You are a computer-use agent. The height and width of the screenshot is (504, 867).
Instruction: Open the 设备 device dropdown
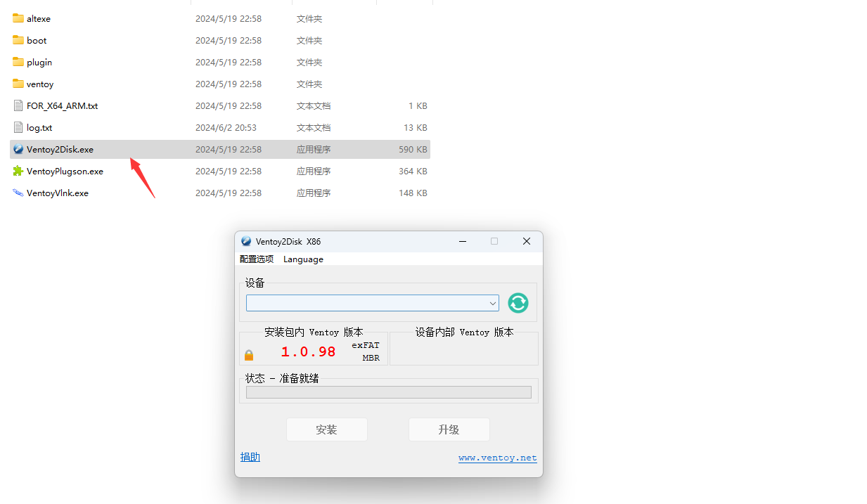tap(373, 303)
